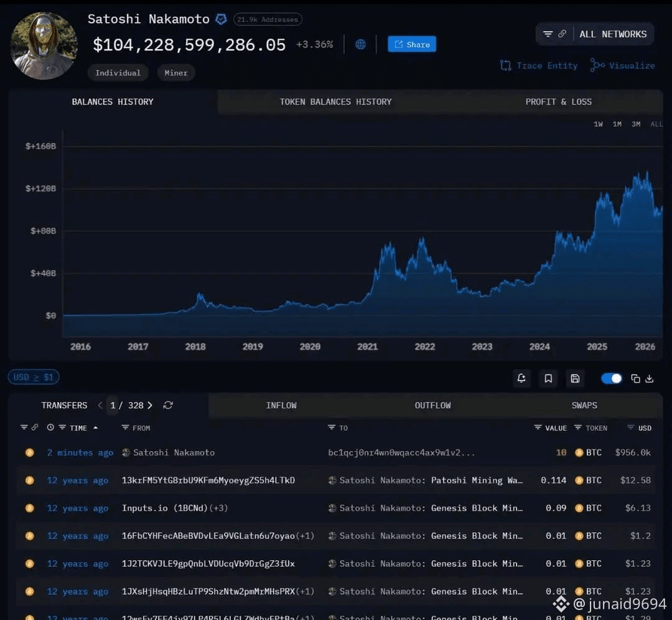Toggle the USD ≥ $1 filter chip
This screenshot has width=672, height=620.
click(34, 377)
